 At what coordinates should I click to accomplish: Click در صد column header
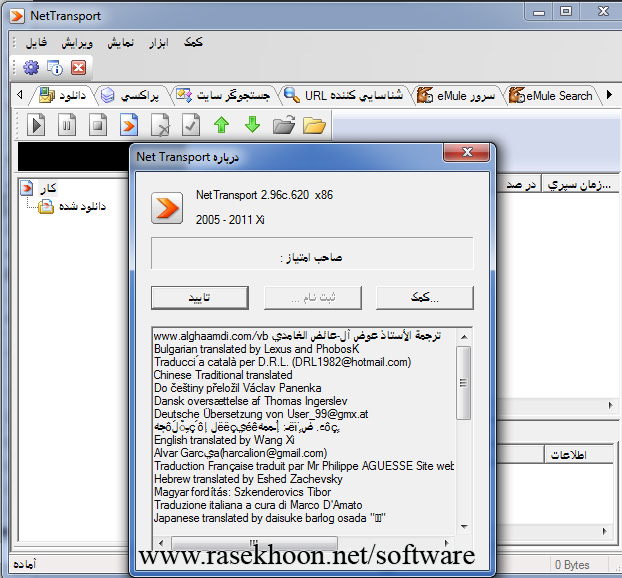(520, 184)
